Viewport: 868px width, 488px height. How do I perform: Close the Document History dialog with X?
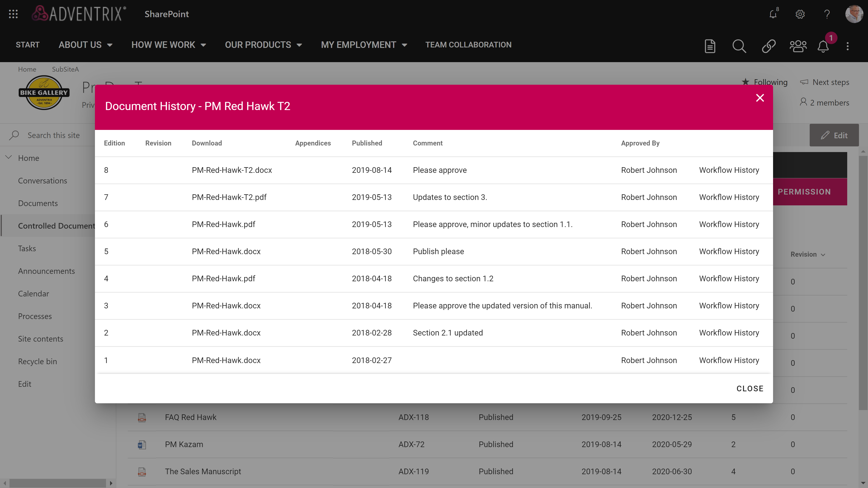pyautogui.click(x=760, y=98)
